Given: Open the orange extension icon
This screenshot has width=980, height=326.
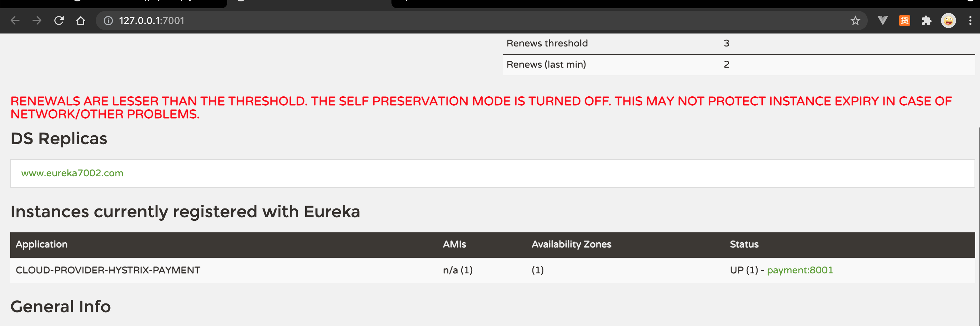Looking at the screenshot, I should [x=904, y=21].
